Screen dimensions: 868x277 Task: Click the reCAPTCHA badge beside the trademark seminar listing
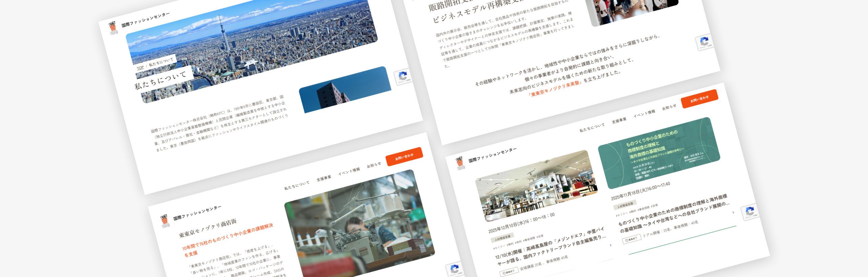pyautogui.click(x=749, y=212)
